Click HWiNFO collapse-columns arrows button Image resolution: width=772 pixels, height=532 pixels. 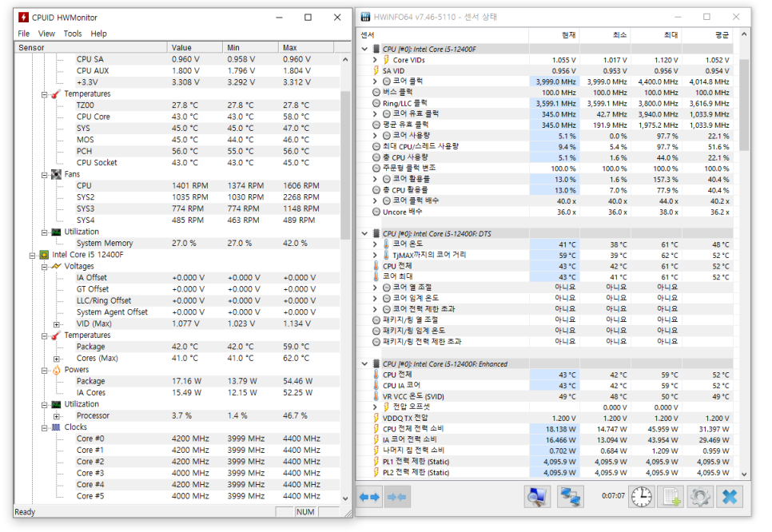point(397,497)
